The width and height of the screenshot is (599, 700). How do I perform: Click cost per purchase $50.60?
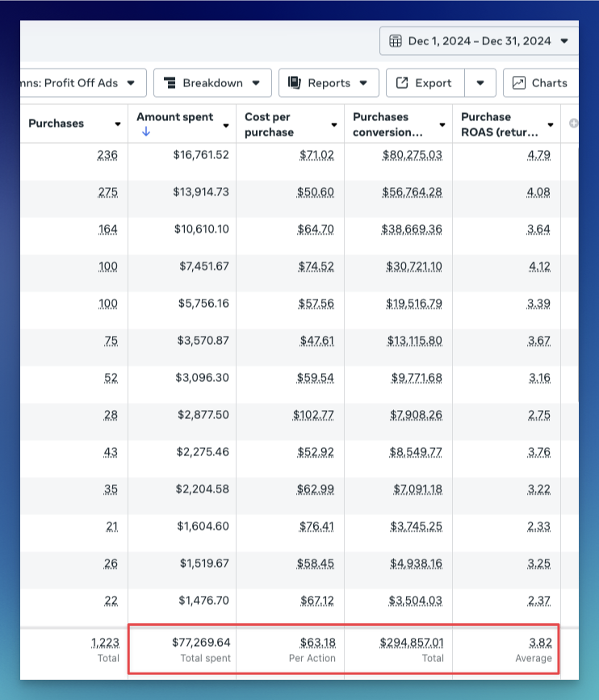point(316,192)
